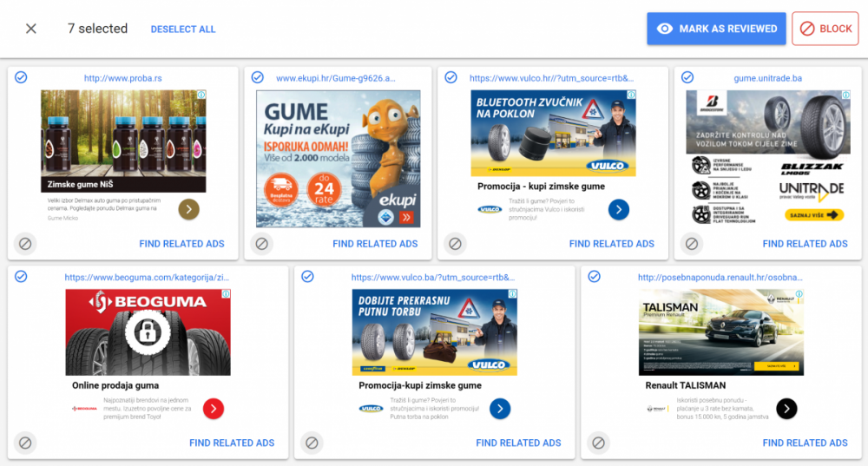Uncheck the proba.rs ad card
868x466 pixels.
click(x=21, y=77)
